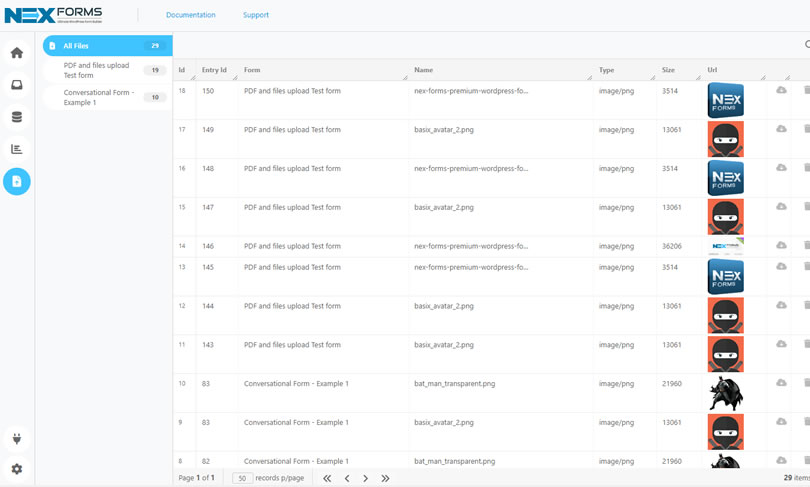Screen dimensions: 810x487
Task: Open the inbox tray sidebar icon
Action: point(17,85)
